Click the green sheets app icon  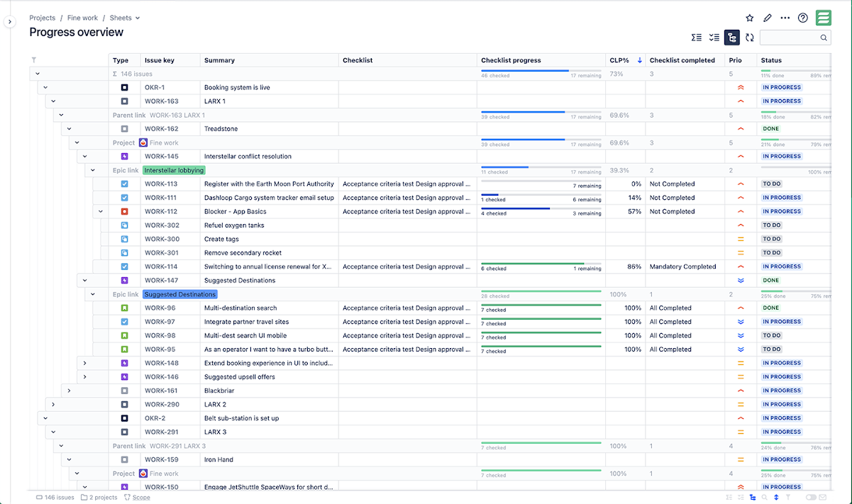coord(823,18)
